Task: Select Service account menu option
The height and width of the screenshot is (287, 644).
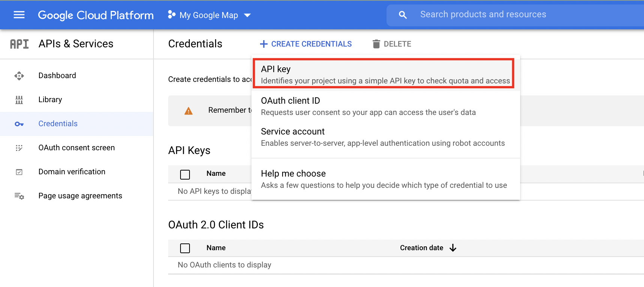Action: pyautogui.click(x=384, y=137)
